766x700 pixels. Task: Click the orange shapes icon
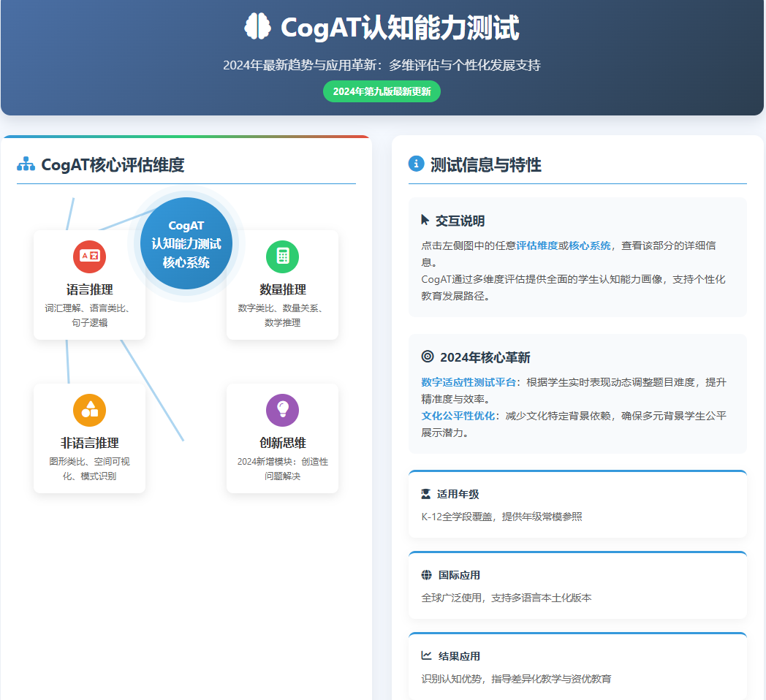tap(89, 409)
